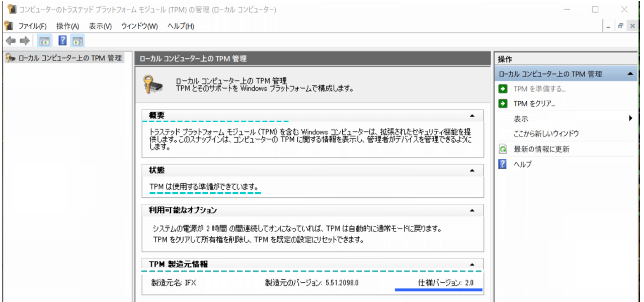
Task: Click TPM を準備する... action
Action: point(540,89)
